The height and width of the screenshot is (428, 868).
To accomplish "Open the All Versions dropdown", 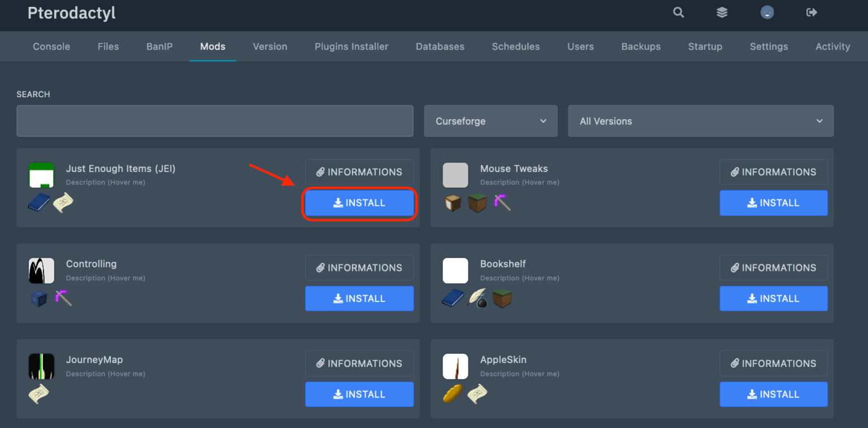I will (701, 120).
